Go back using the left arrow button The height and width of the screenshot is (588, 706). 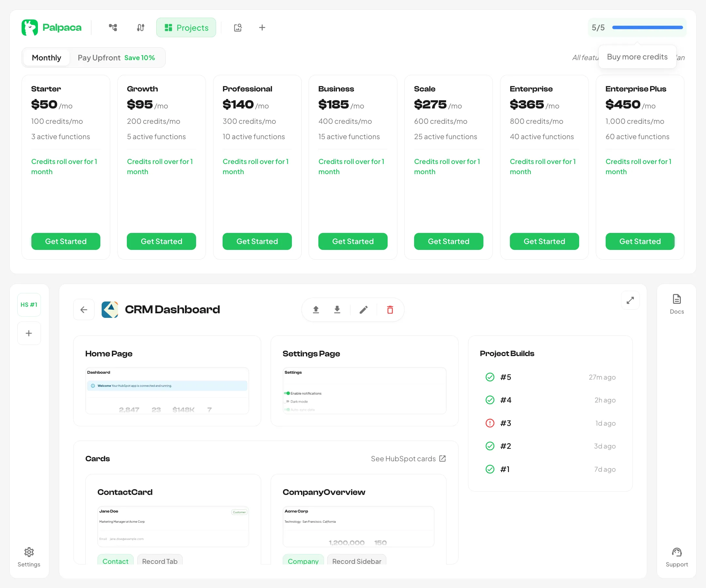pyautogui.click(x=83, y=309)
